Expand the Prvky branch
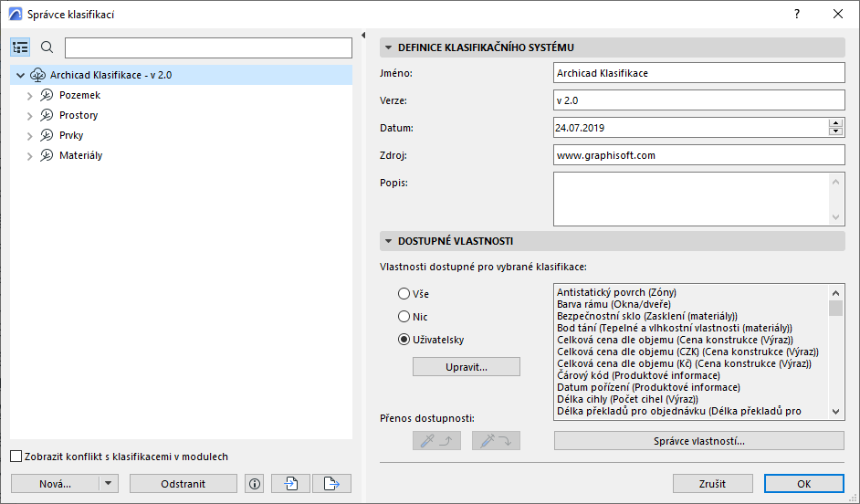Screen dimensions: 860x504 pyautogui.click(x=29, y=136)
